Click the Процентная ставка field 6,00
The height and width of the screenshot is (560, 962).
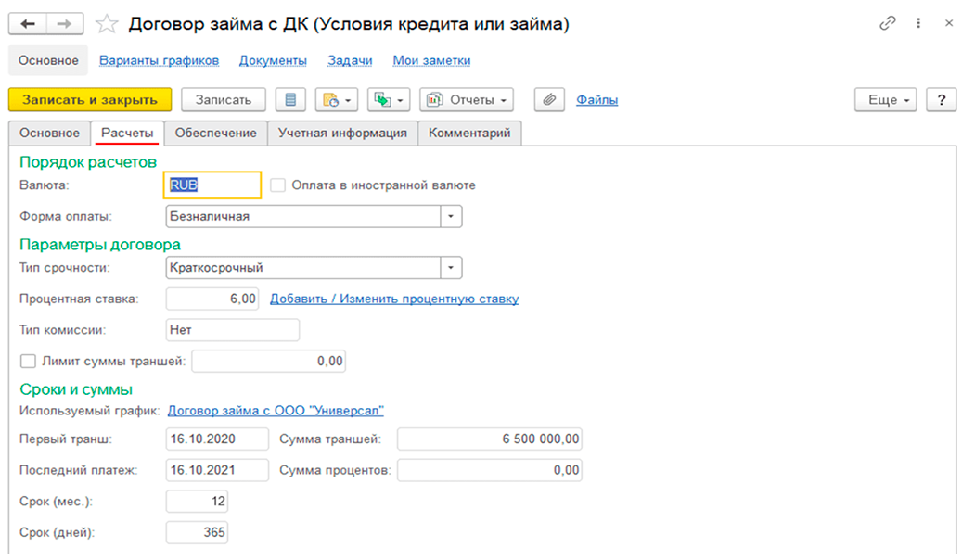212,299
